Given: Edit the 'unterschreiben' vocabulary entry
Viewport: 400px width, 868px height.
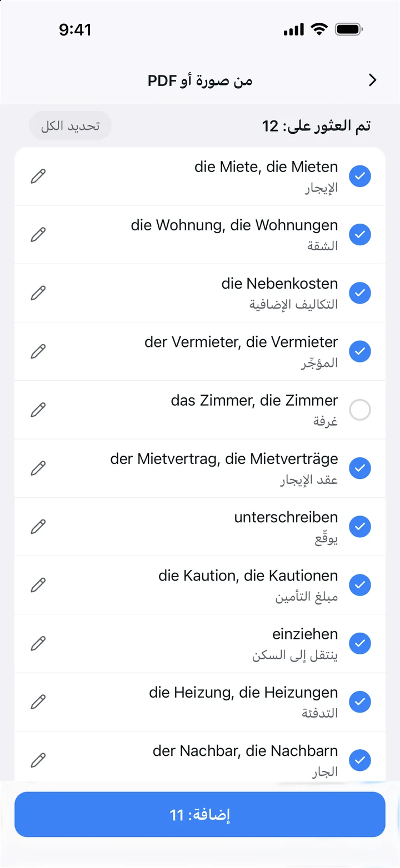Looking at the screenshot, I should point(38,527).
